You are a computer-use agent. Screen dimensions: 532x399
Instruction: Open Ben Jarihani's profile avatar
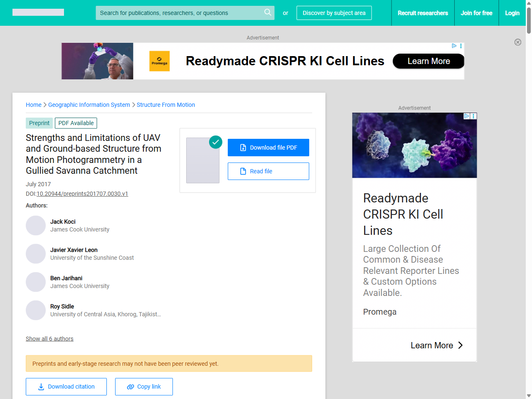coord(36,282)
